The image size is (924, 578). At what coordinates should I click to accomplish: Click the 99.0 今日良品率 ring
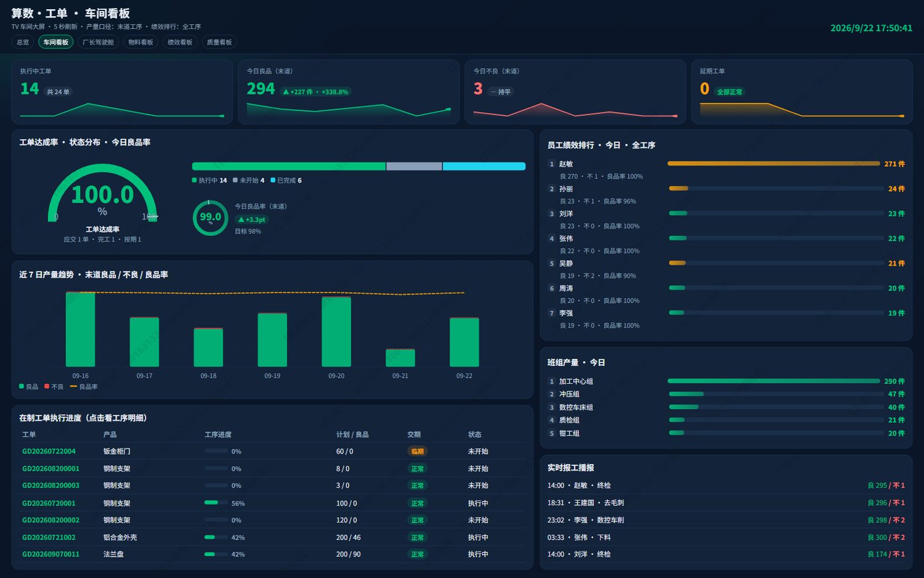(210, 218)
